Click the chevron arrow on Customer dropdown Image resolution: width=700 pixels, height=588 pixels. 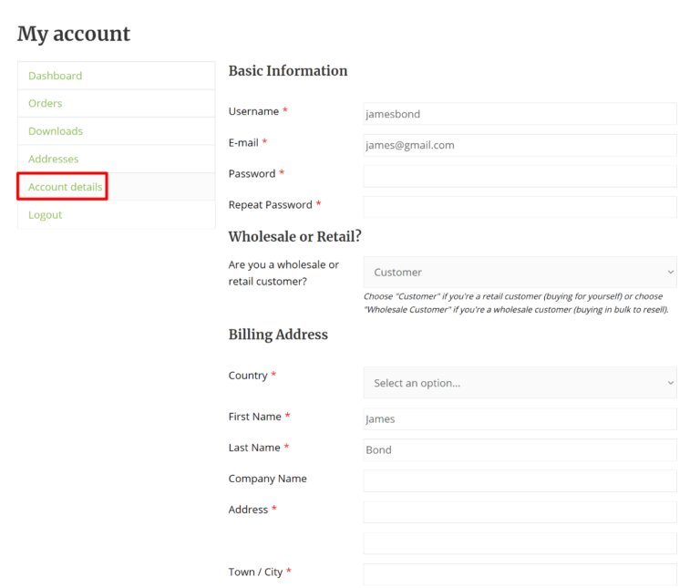pos(670,272)
